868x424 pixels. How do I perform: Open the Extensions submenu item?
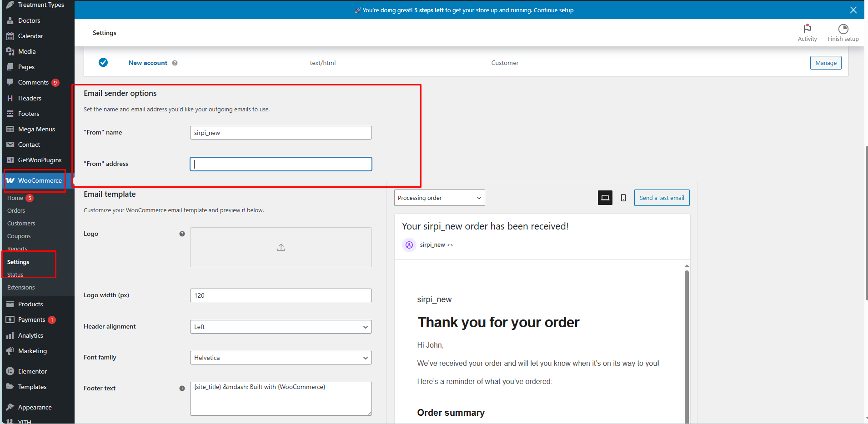pyautogui.click(x=21, y=287)
